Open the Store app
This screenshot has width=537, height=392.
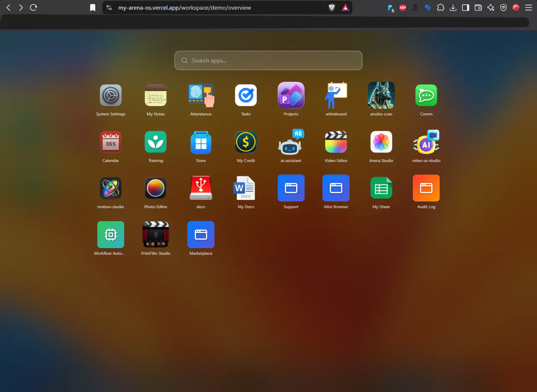click(x=201, y=142)
